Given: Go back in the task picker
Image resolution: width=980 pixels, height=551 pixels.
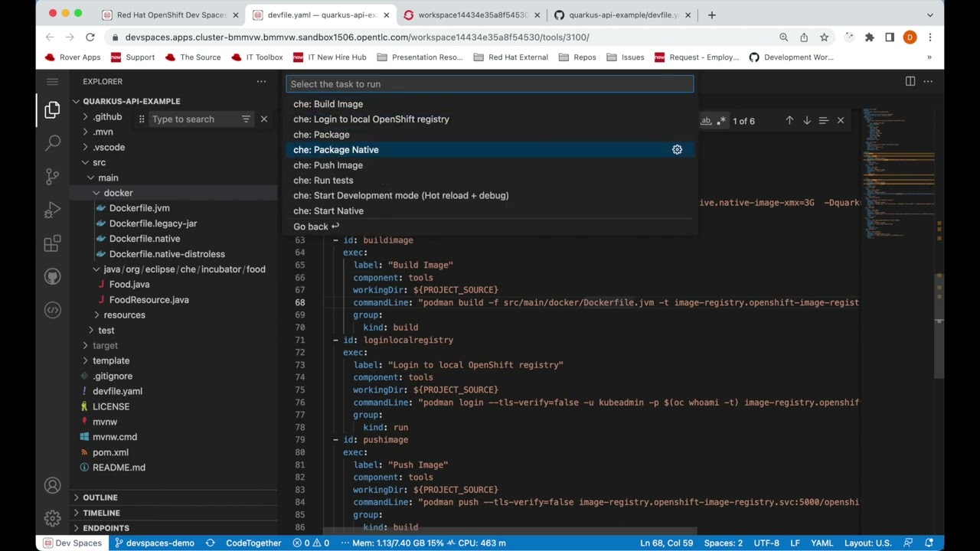Looking at the screenshot, I should (x=490, y=227).
